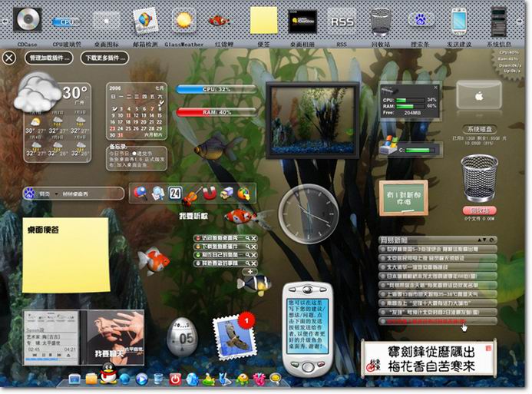Click the translucent Apple logo widget
This screenshot has width=532, height=394.
(x=479, y=95)
